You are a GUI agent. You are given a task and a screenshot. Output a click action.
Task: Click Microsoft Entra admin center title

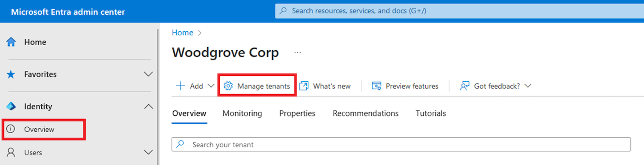[x=68, y=12]
